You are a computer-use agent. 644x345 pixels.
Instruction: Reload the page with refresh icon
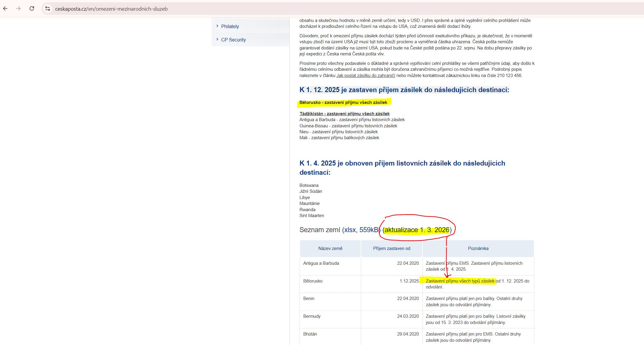pyautogui.click(x=32, y=9)
